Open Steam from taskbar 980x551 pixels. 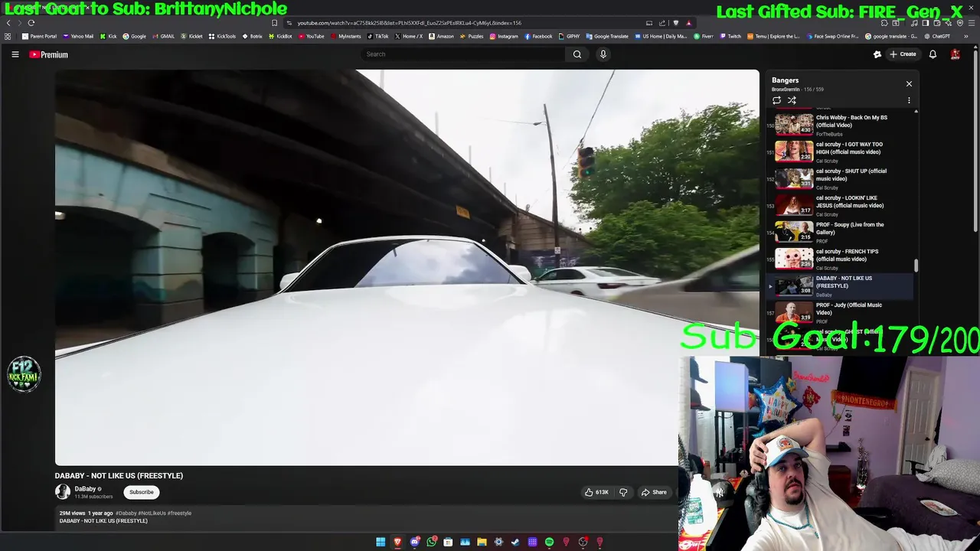pyautogui.click(x=515, y=542)
